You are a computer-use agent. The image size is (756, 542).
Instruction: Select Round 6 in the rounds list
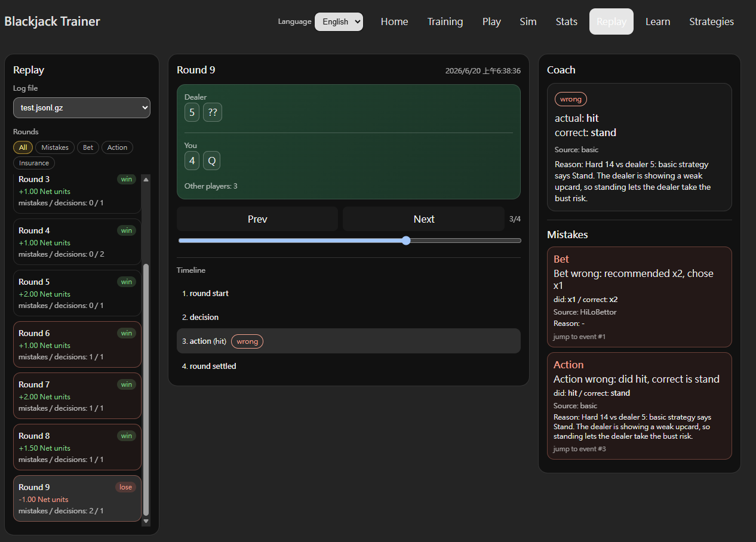(77, 344)
